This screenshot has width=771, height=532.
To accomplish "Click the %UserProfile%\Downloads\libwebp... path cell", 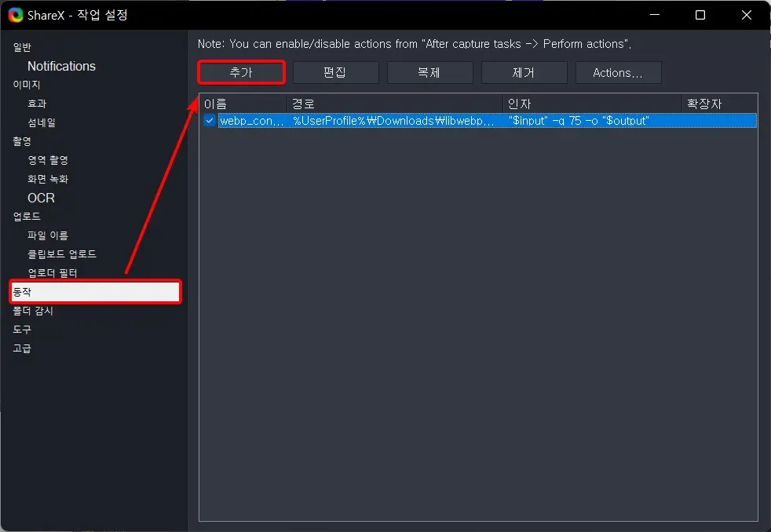I will click(394, 120).
